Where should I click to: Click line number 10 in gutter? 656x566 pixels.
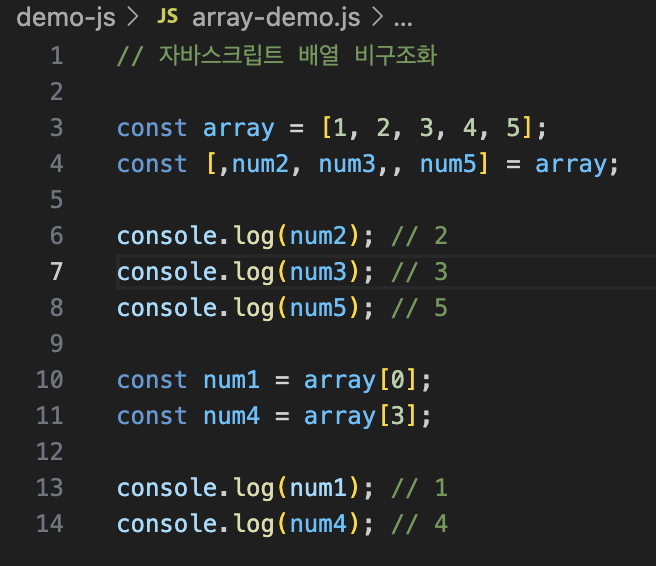click(50, 380)
